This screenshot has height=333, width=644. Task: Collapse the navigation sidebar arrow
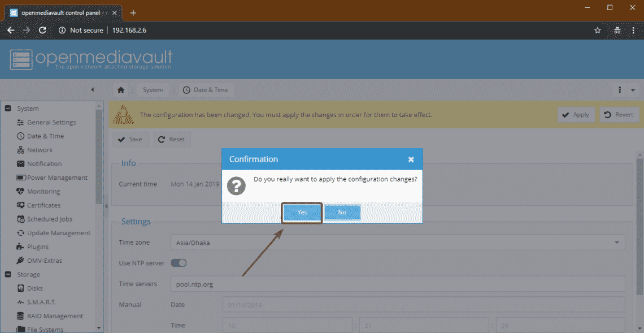93,90
